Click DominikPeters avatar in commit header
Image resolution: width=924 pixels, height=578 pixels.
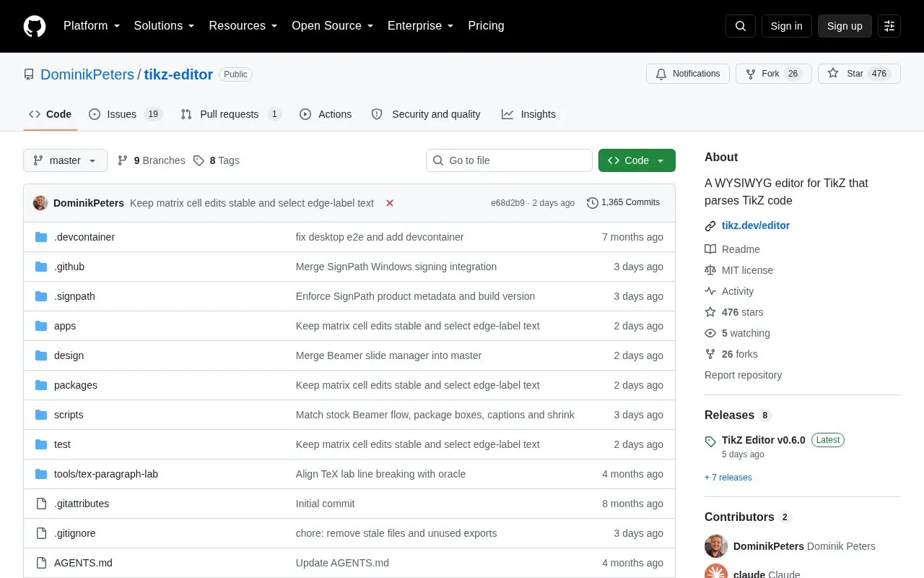coord(40,203)
